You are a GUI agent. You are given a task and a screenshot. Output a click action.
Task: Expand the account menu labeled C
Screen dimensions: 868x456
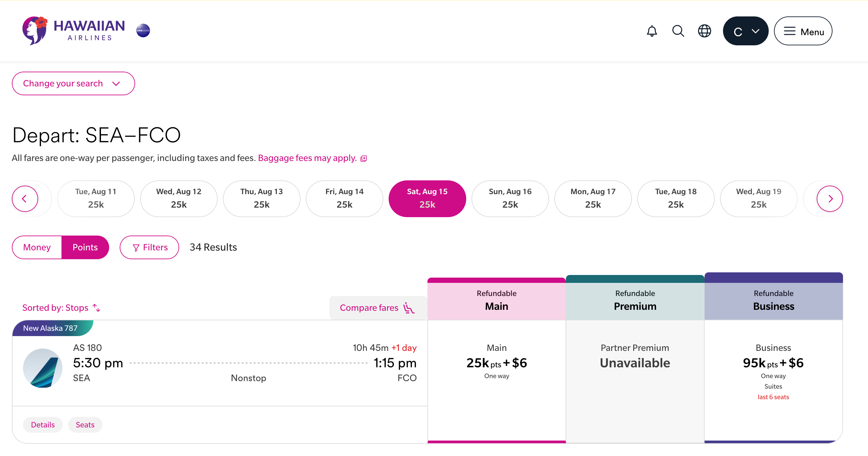745,31
